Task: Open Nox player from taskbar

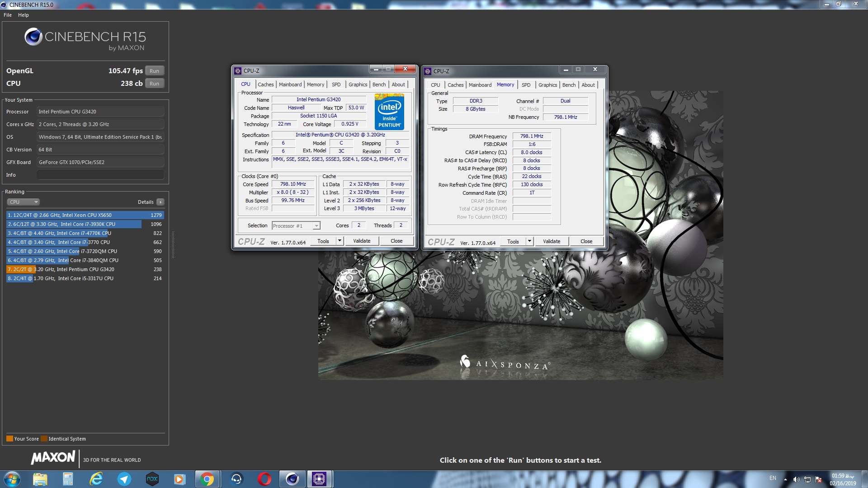Action: (x=152, y=479)
